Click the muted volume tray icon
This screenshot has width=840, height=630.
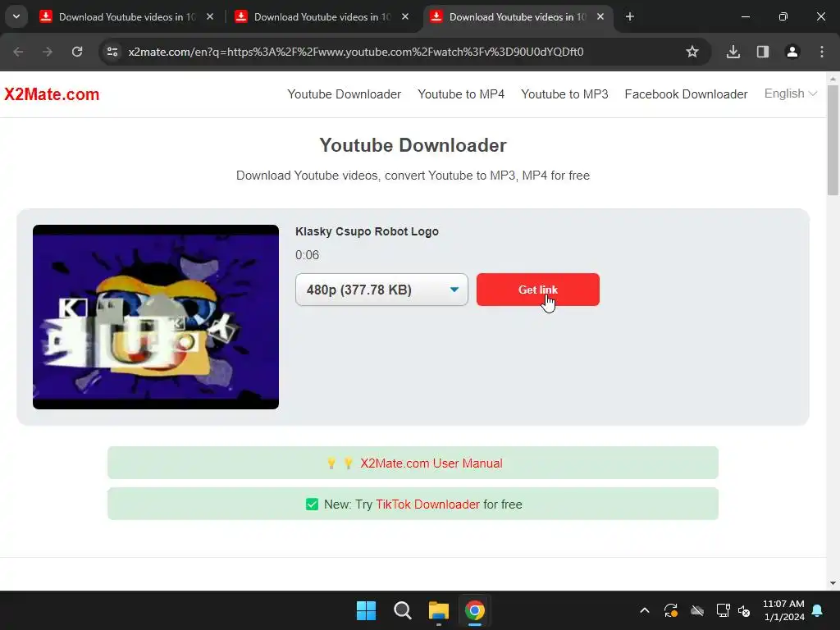coord(744,610)
